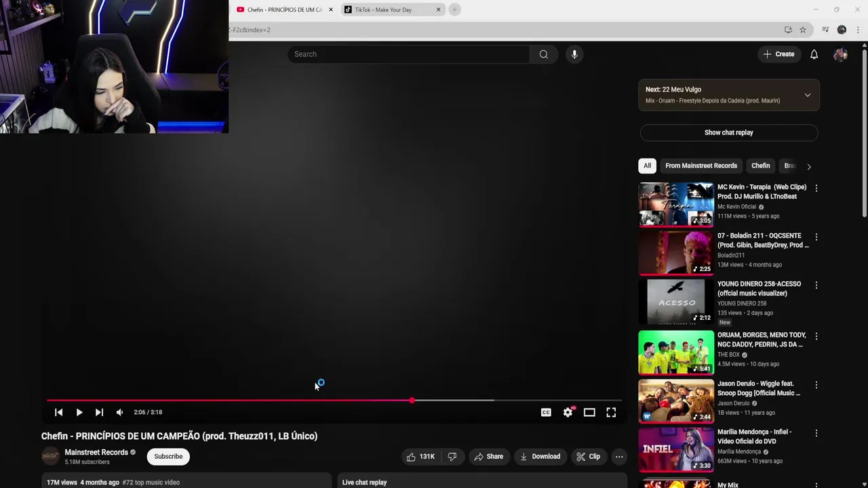The image size is (868, 488).
Task: Open Jason Derulo - Wiggle video title
Action: pos(759,388)
